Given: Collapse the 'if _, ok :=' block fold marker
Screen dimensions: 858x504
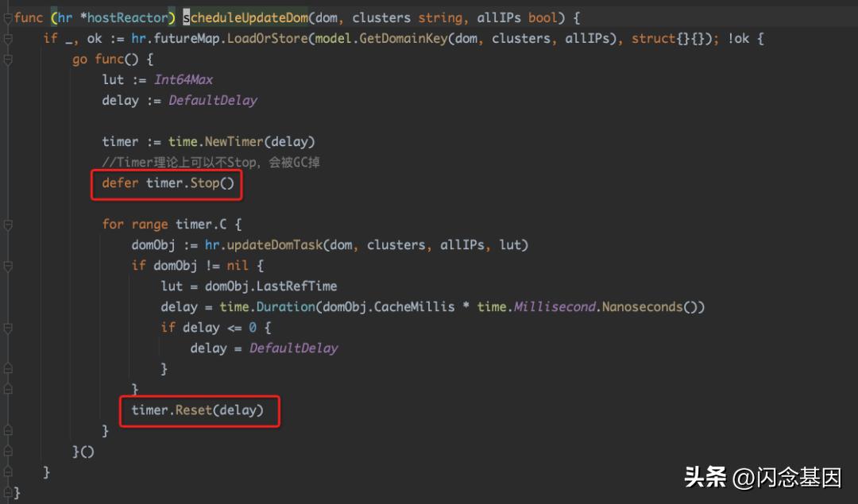Looking at the screenshot, I should (8, 39).
